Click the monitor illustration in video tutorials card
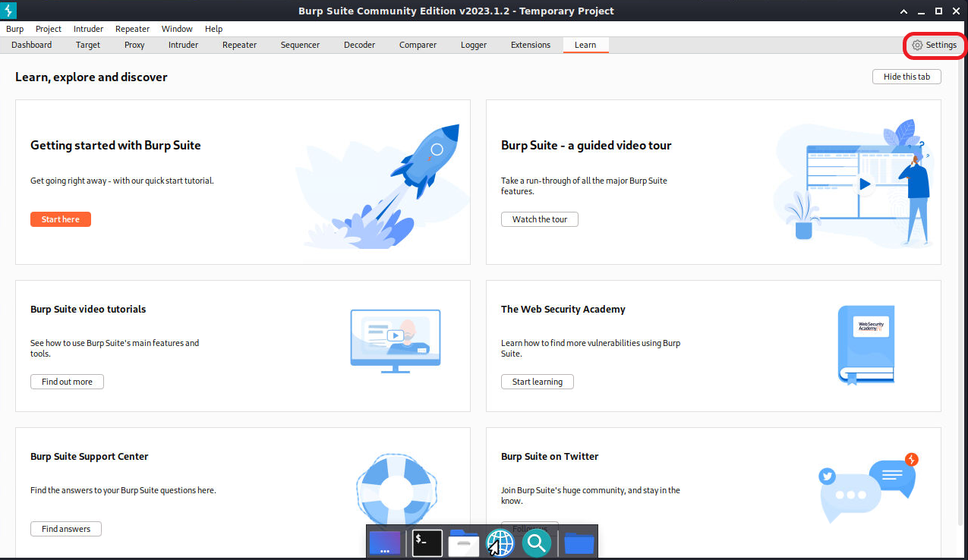 (396, 341)
